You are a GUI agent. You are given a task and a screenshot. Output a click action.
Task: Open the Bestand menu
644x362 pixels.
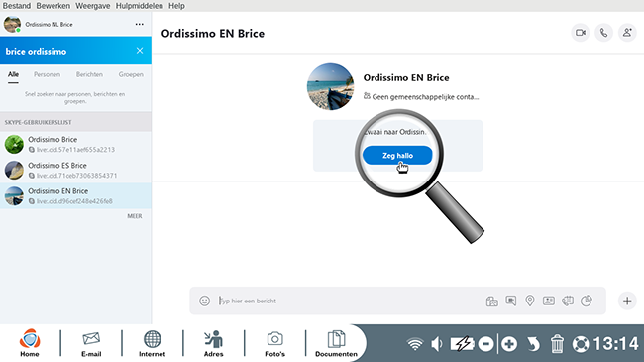[17, 6]
